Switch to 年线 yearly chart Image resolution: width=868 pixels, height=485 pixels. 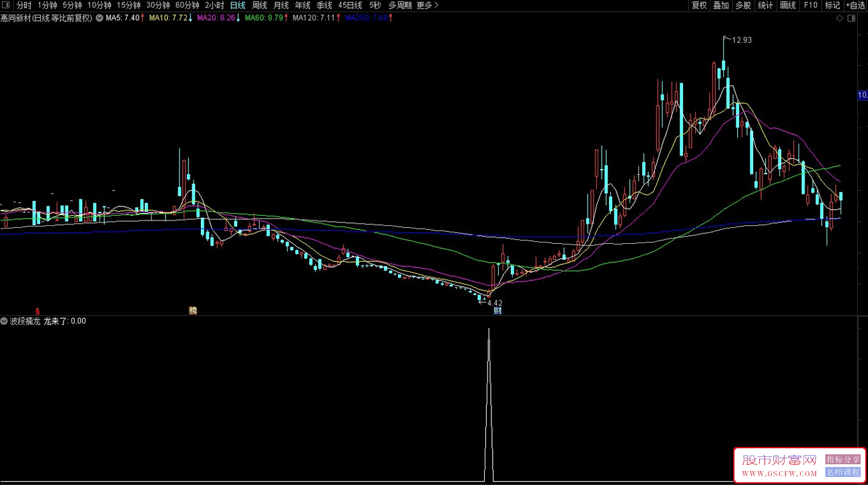(302, 5)
